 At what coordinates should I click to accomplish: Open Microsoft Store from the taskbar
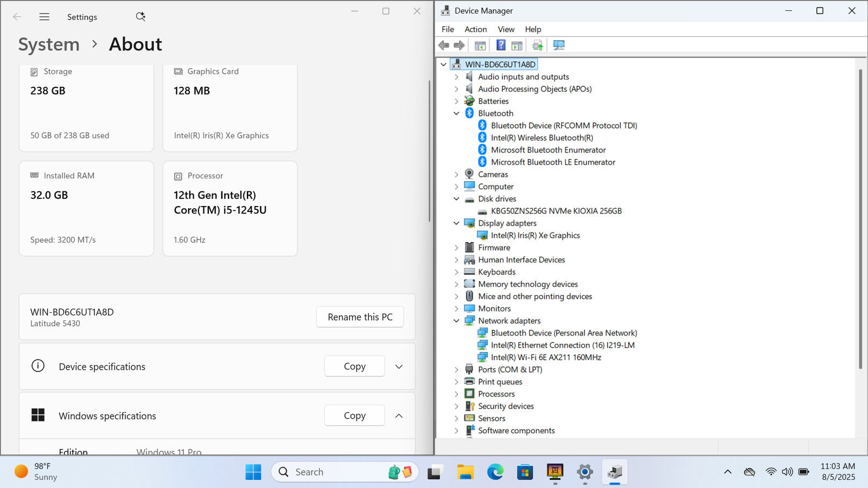525,472
